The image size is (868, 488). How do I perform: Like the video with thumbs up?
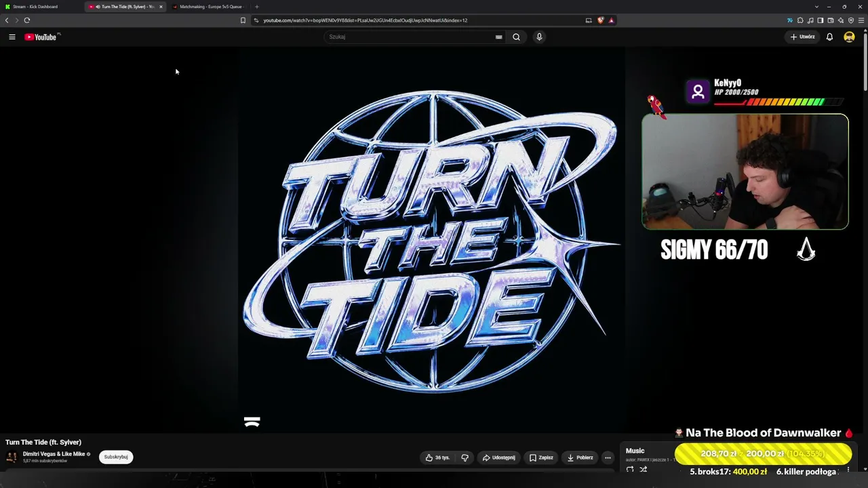[x=437, y=457]
